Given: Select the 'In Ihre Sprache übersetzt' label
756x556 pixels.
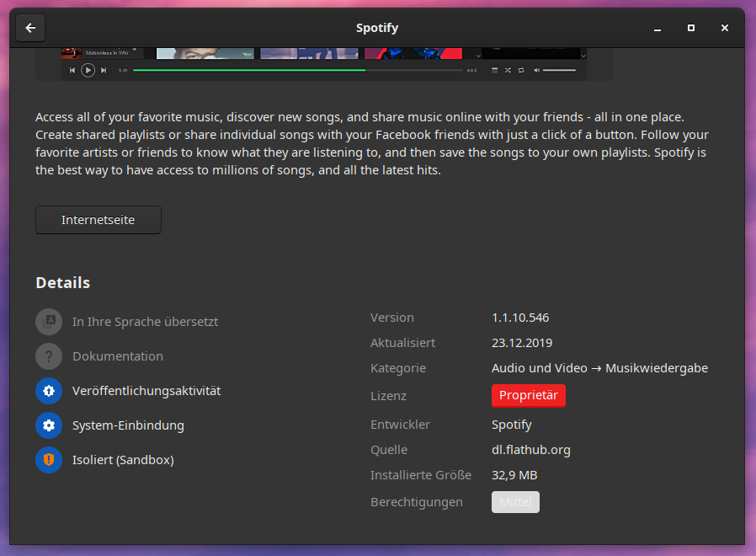Looking at the screenshot, I should pyautogui.click(x=145, y=322).
